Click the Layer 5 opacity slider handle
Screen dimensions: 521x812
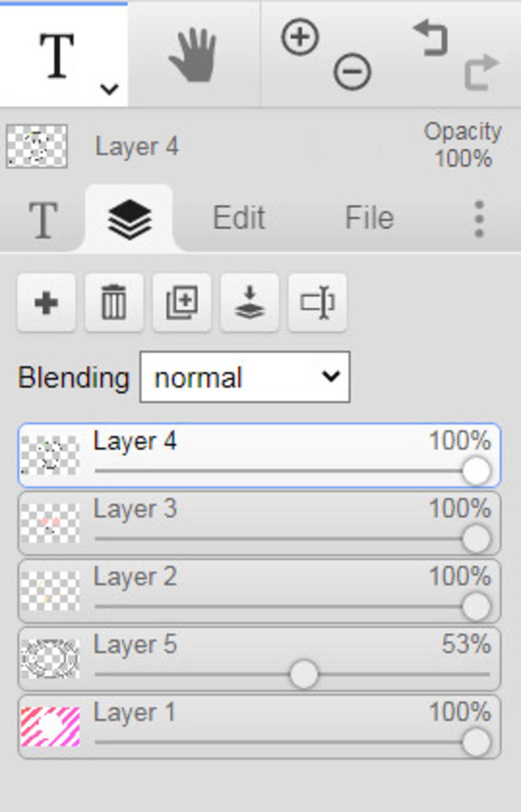point(304,675)
